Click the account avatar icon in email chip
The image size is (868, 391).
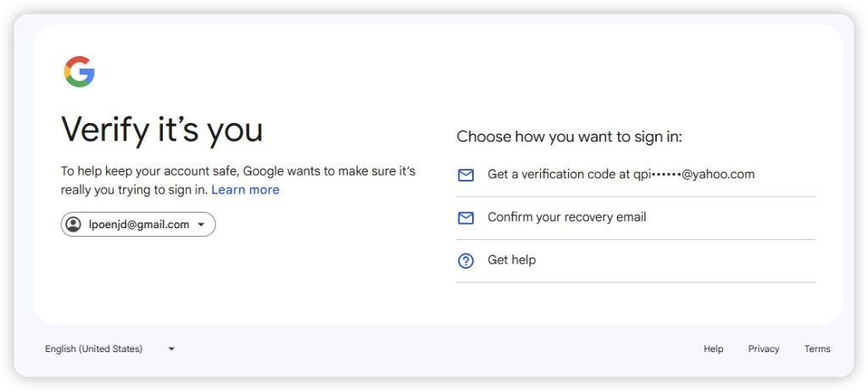[74, 225]
